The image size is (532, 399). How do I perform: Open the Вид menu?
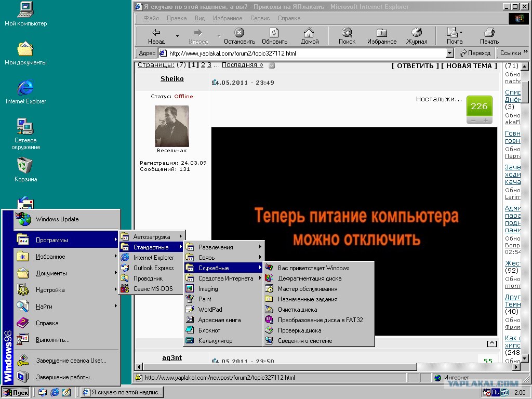tap(199, 18)
